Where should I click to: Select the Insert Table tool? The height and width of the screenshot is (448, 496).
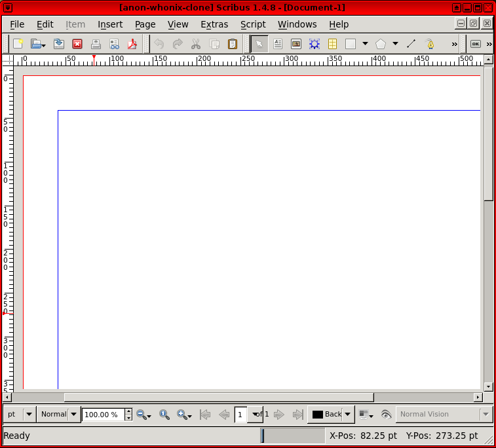pyautogui.click(x=333, y=44)
